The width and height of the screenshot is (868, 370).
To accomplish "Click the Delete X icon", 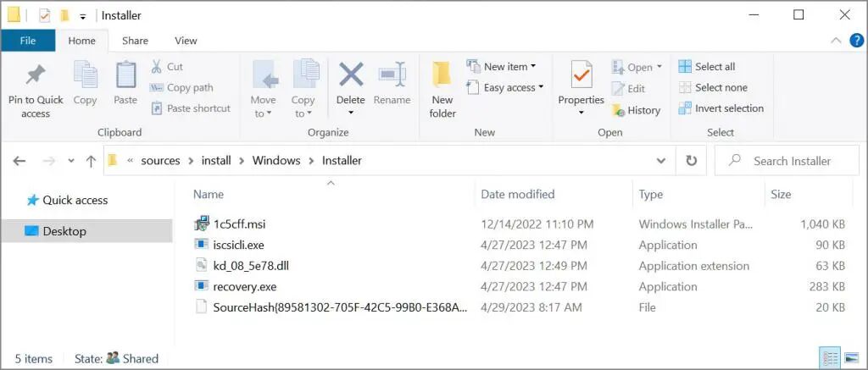I will (x=351, y=75).
